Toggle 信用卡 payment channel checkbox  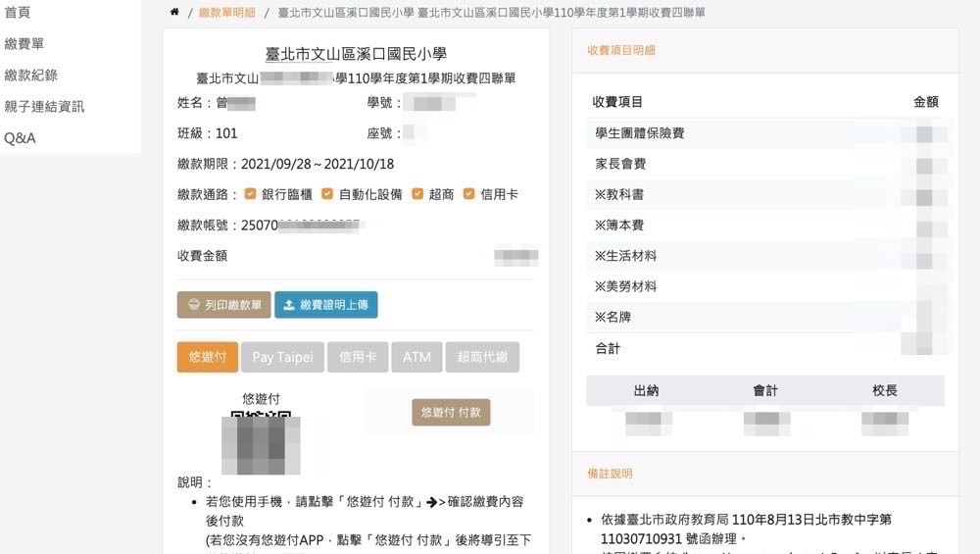(468, 194)
